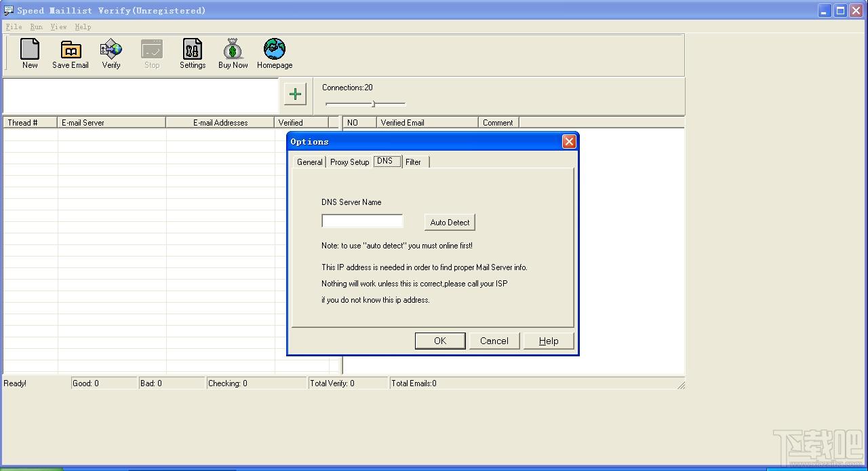The width and height of the screenshot is (868, 471).
Task: Click the 'Total Emails:0' status entry
Action: [x=414, y=383]
